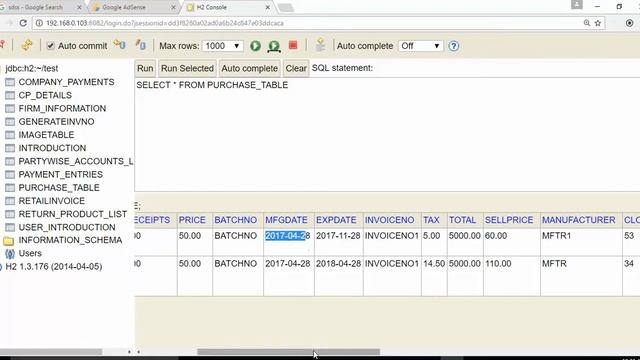
Task: Select IMAGETABLE in the tree
Action: point(46,135)
